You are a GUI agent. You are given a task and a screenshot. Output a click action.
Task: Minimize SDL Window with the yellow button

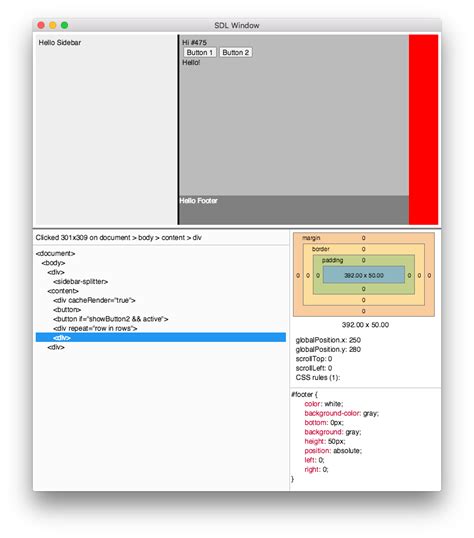tap(53, 25)
